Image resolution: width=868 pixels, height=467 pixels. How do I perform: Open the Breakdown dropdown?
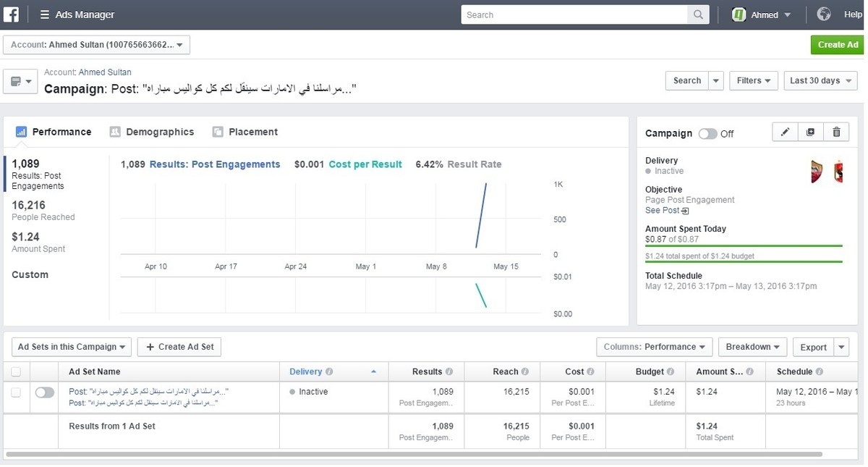(752, 347)
